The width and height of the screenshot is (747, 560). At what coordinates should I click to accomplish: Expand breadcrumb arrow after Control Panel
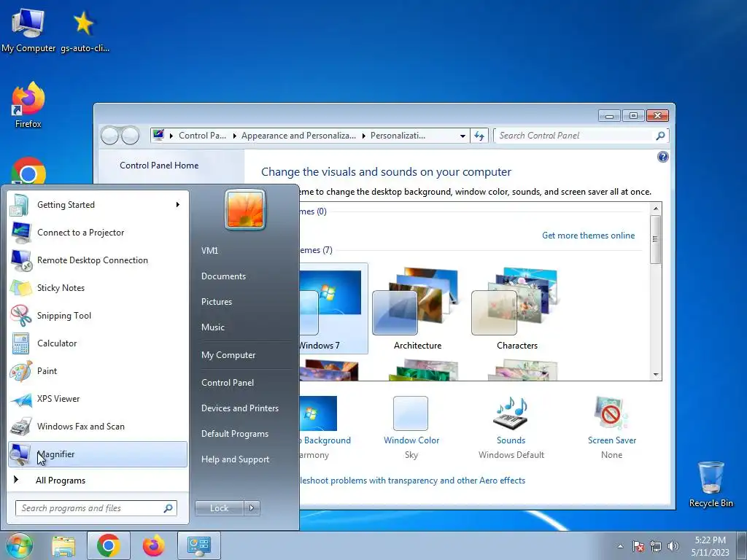click(234, 136)
